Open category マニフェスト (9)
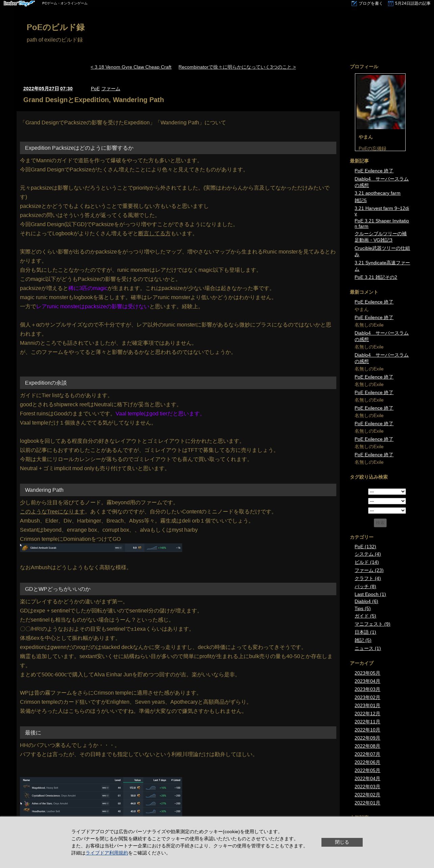434x868 pixels. click(x=372, y=624)
